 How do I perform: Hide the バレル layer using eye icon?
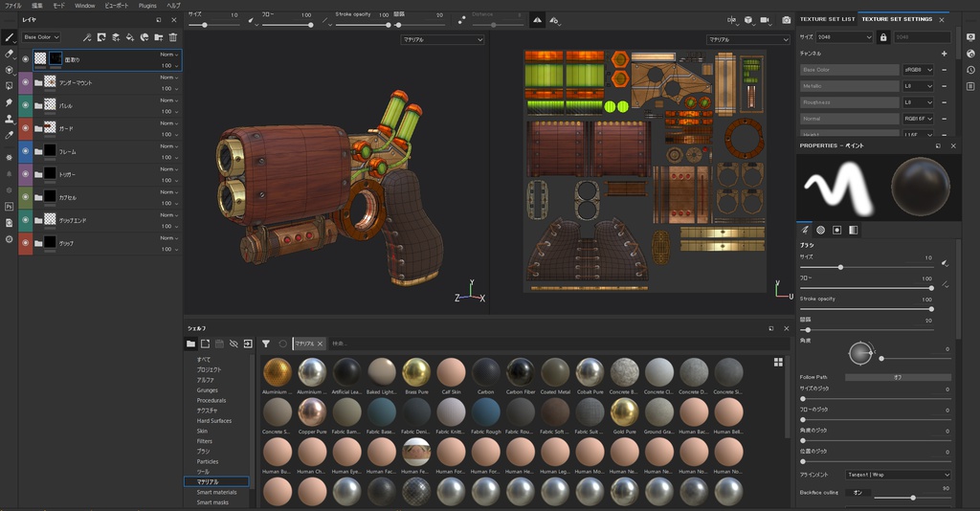[x=25, y=105]
